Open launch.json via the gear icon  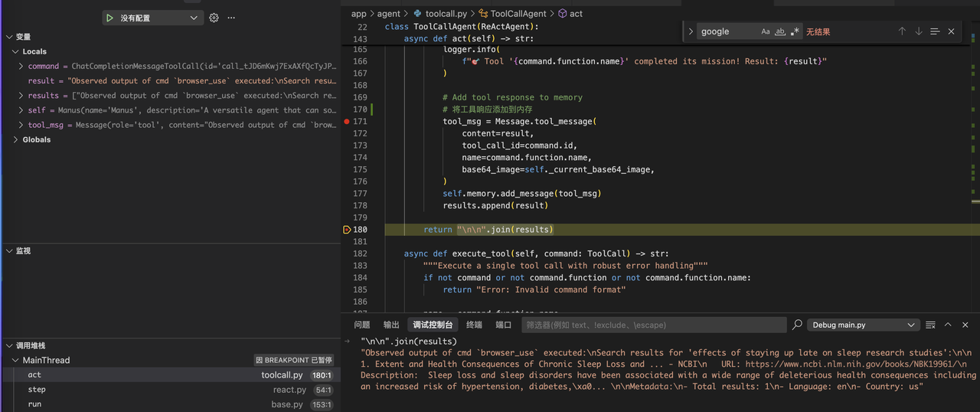click(214, 18)
